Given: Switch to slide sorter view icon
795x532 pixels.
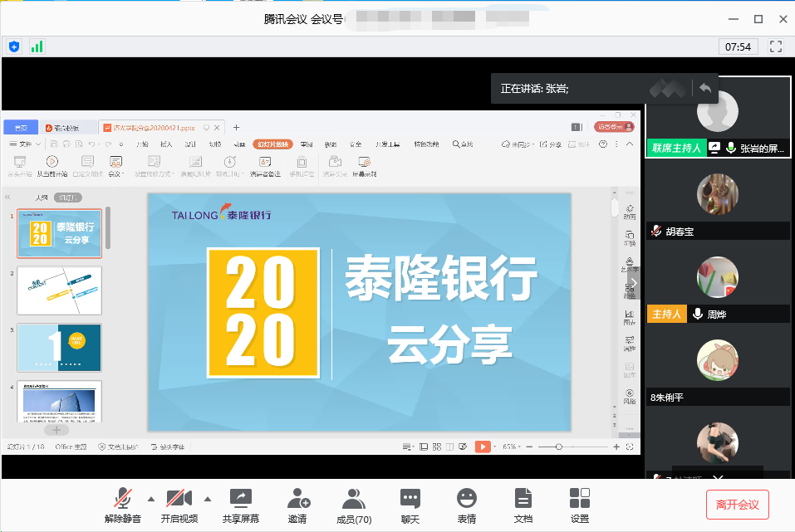Looking at the screenshot, I should (x=436, y=447).
